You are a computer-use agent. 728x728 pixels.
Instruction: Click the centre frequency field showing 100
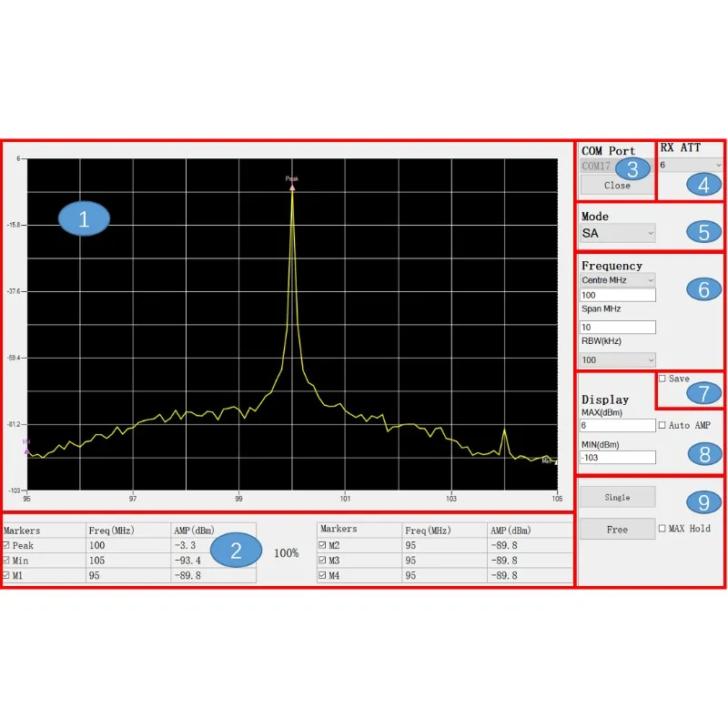[618, 295]
